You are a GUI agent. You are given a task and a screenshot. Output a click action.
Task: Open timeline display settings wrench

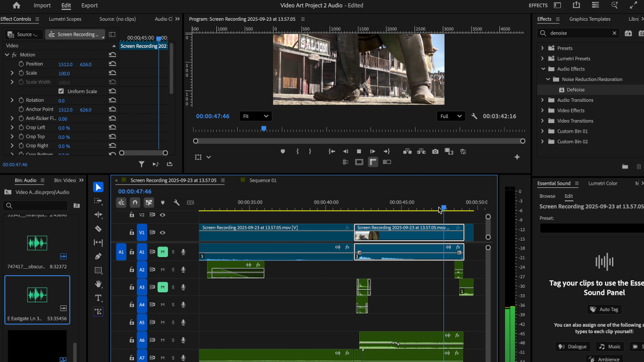(177, 203)
